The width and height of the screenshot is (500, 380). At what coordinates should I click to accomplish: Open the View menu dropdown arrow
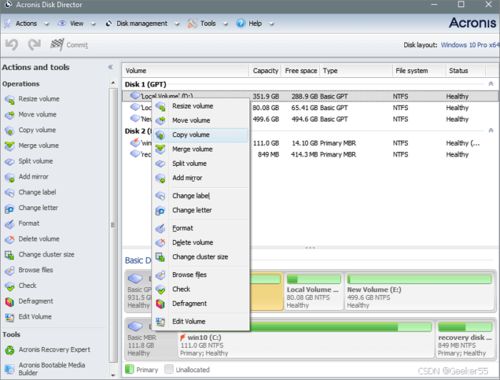[x=93, y=24]
